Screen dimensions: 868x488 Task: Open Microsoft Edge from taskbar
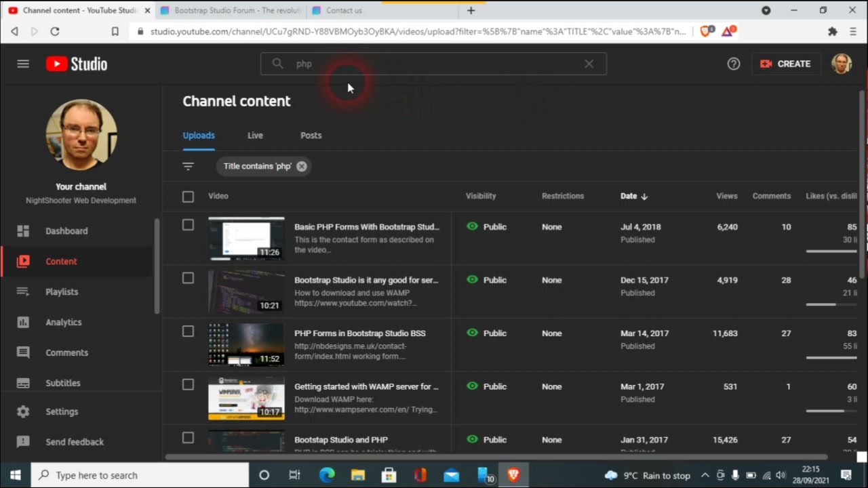(327, 475)
